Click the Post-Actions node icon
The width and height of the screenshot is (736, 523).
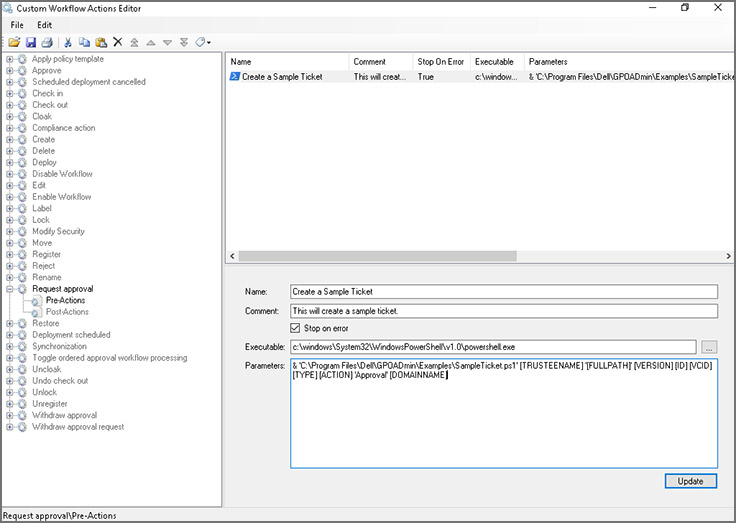pyautogui.click(x=36, y=312)
